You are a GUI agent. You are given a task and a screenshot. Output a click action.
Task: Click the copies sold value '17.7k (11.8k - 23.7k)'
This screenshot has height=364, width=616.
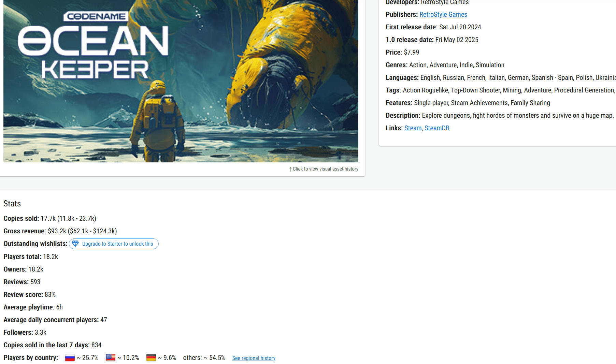(x=68, y=218)
